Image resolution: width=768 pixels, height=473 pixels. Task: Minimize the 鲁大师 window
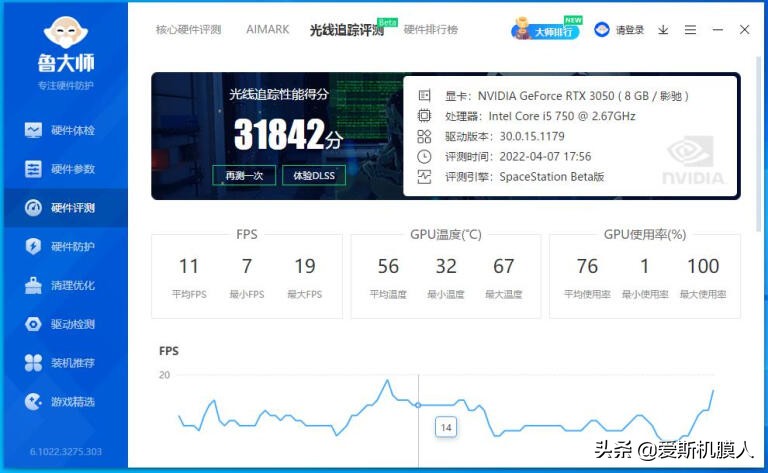[x=718, y=30]
